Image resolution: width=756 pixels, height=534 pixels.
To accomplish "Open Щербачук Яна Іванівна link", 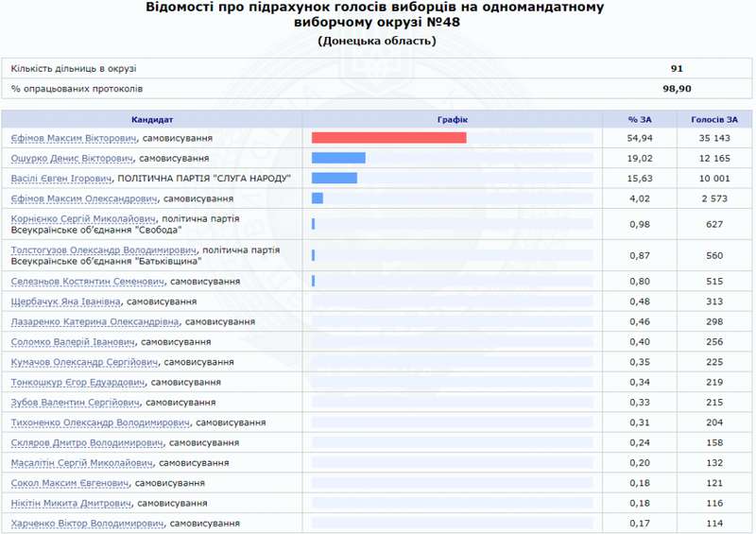I will click(x=65, y=301).
